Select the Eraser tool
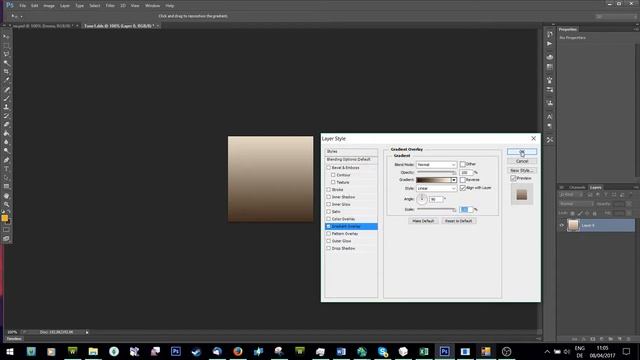Image resolution: width=640 pixels, height=360 pixels. pos(6,124)
